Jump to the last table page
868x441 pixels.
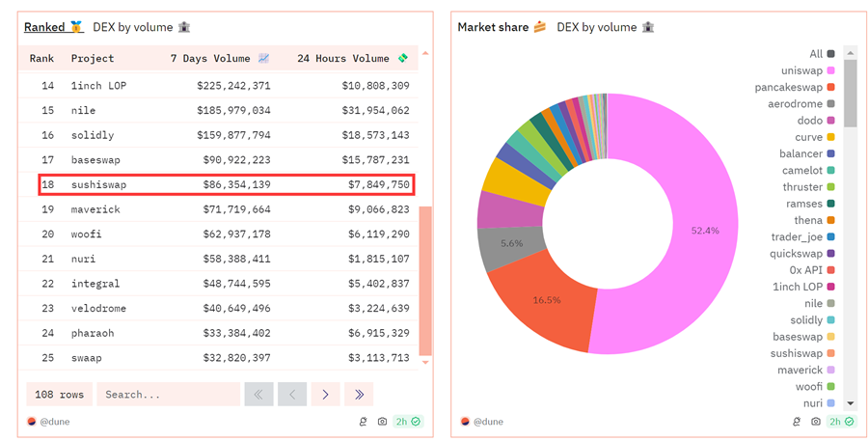tap(359, 394)
